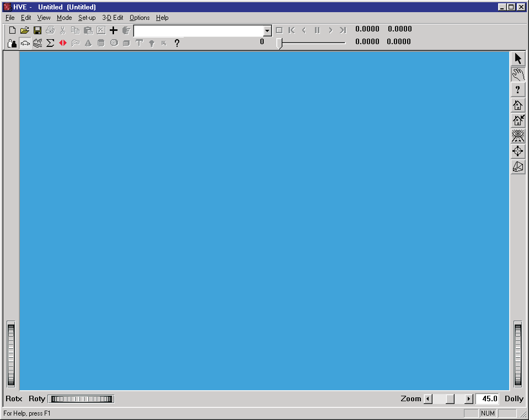Open the 3-D Edit menu
Image resolution: width=529 pixels, height=420 pixels.
click(113, 18)
